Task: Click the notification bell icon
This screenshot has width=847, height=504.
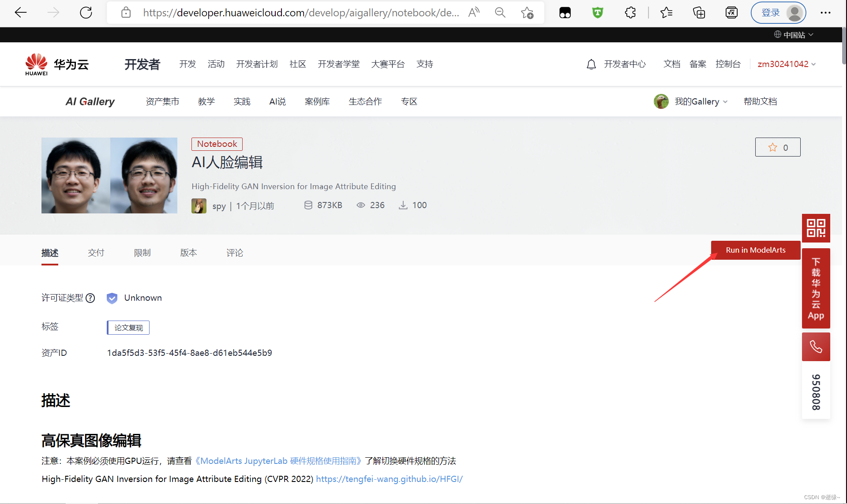Action: pyautogui.click(x=591, y=64)
